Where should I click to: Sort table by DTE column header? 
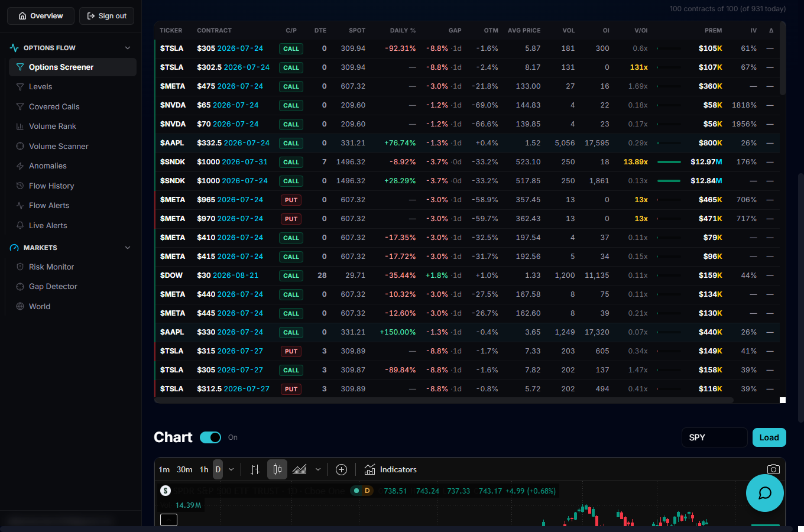[320, 30]
